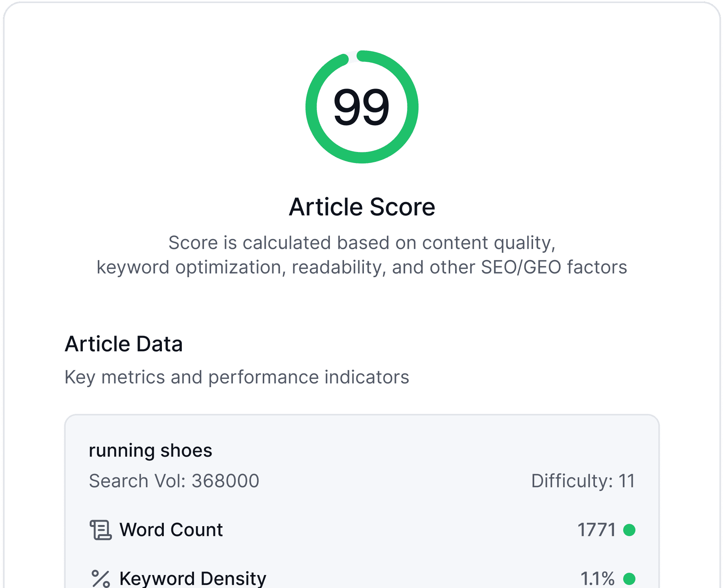The height and width of the screenshot is (588, 724).
Task: Click the score number 99
Action: (361, 107)
